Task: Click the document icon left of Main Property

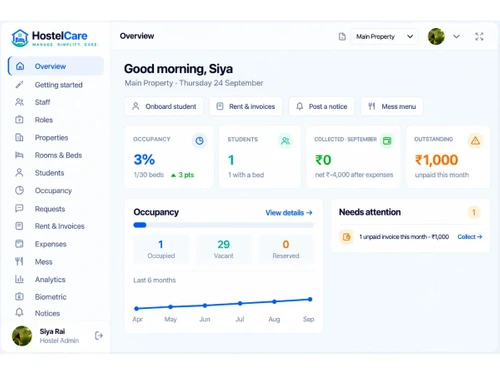Action: pos(342,37)
